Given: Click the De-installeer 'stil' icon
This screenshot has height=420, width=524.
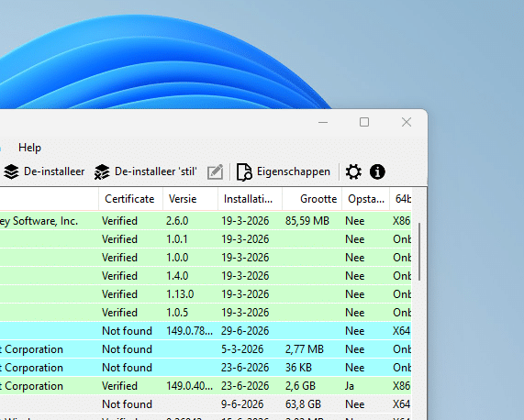Looking at the screenshot, I should point(102,171).
